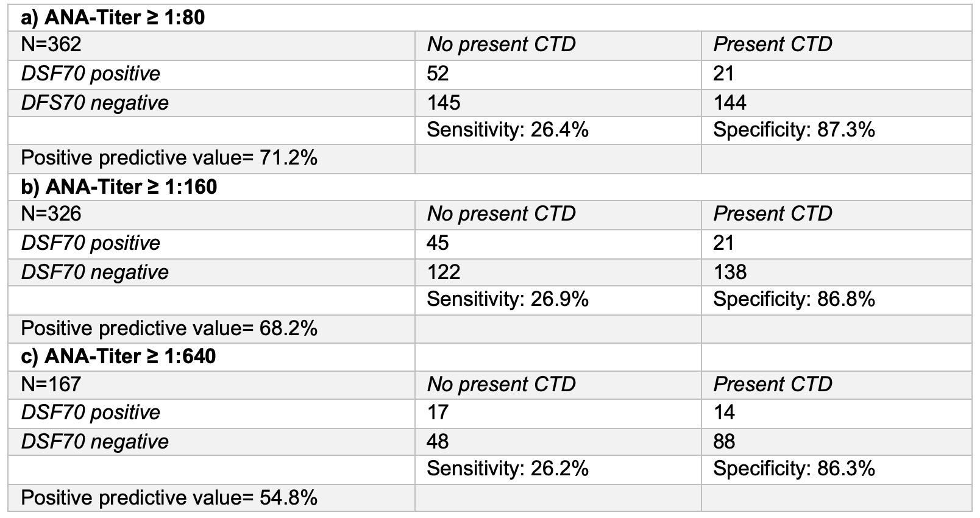Select the N=167 cell
The image size is (980, 518).
click(x=51, y=384)
